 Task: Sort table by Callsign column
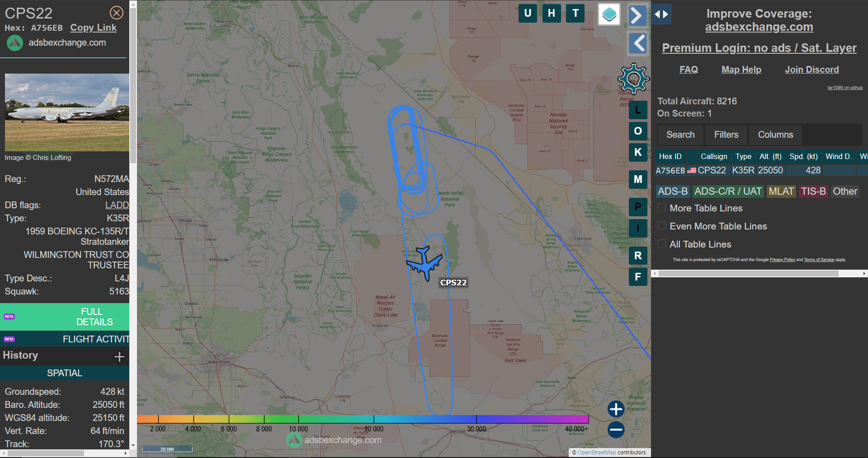[x=714, y=156]
